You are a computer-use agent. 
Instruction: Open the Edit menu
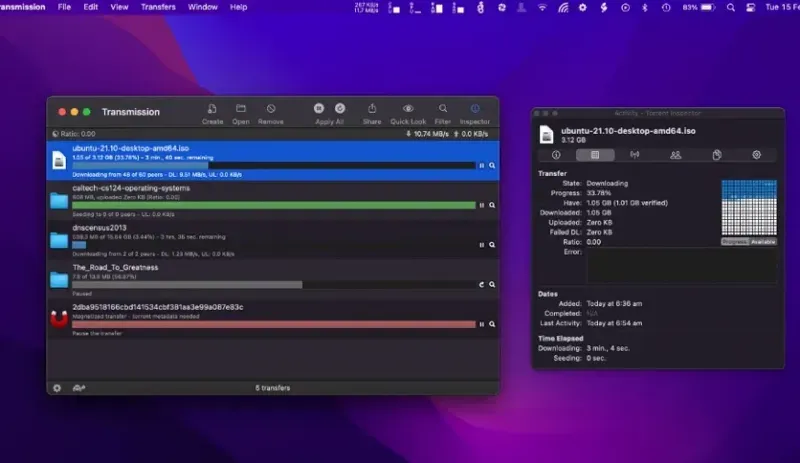[x=91, y=7]
